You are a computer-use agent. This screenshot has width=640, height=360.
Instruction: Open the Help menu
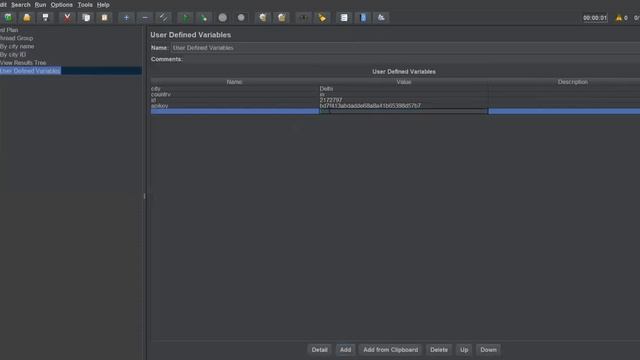tap(103, 5)
